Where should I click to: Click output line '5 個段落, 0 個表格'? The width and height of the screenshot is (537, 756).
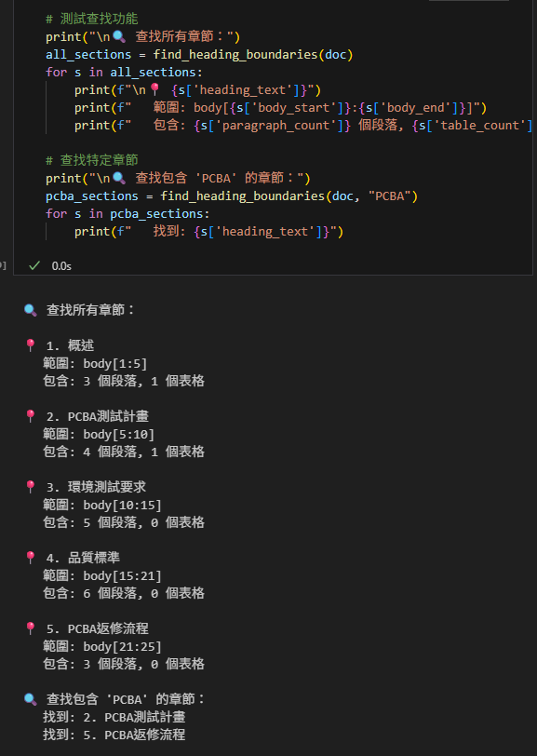tap(143, 522)
